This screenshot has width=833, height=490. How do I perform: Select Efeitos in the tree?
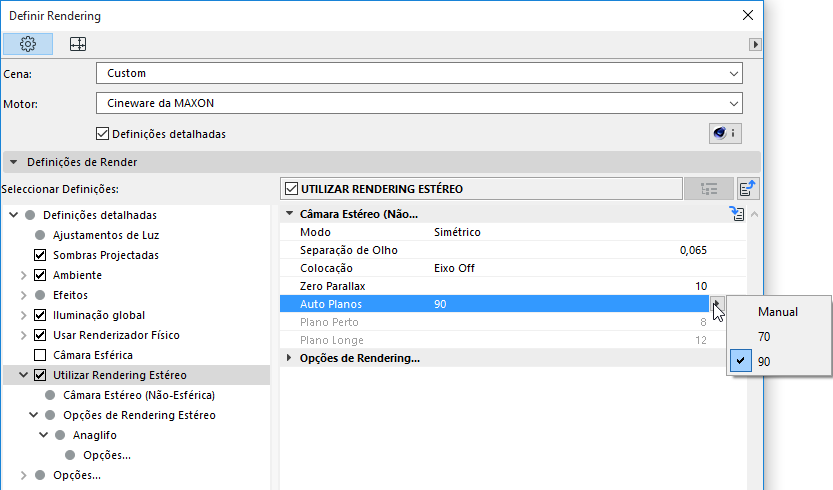pyautogui.click(x=70, y=295)
